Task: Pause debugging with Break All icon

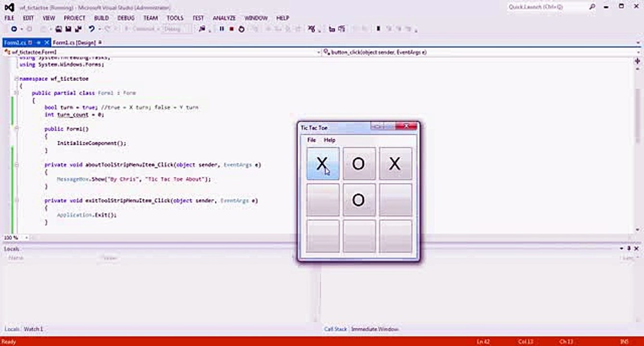Action: 222,29
